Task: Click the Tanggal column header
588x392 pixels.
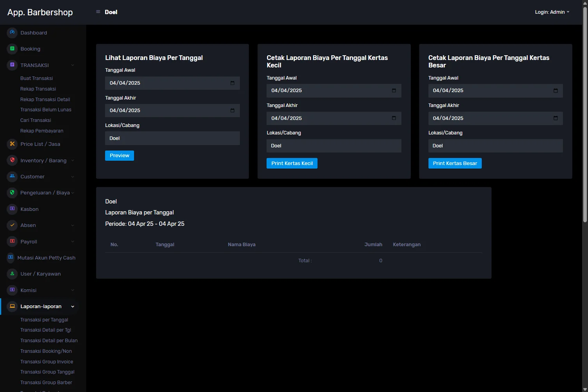Action: (x=165, y=245)
